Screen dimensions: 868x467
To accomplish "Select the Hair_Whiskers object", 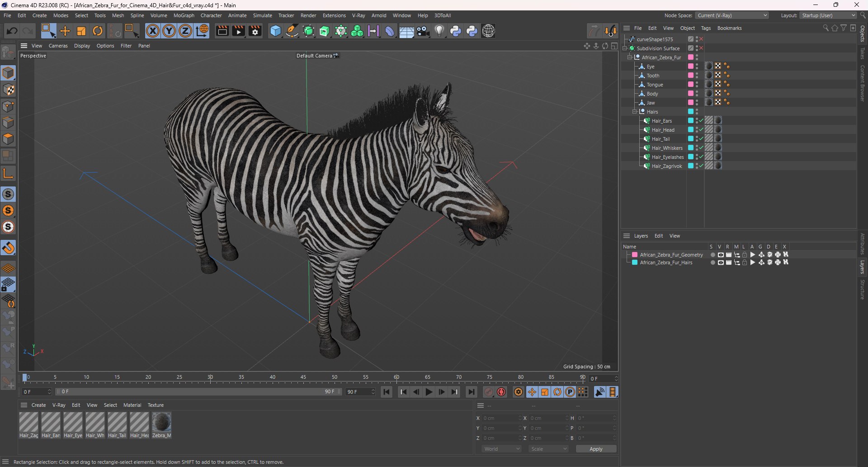I will pos(667,148).
